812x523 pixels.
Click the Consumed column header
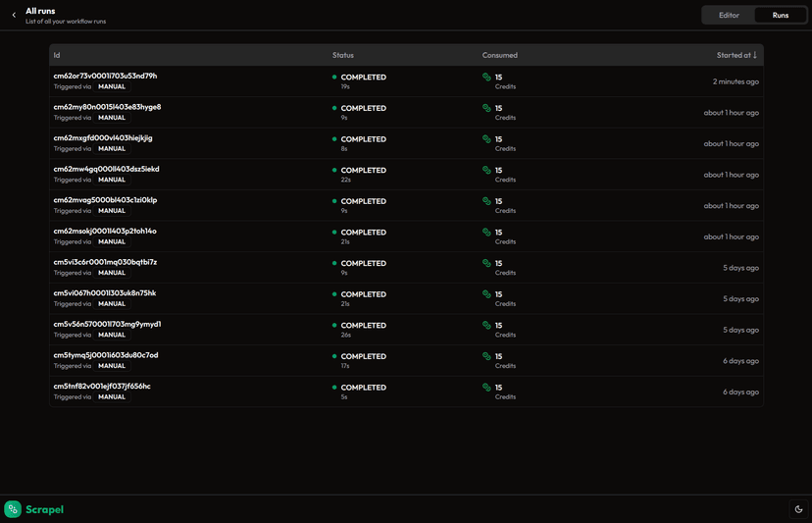coord(500,55)
